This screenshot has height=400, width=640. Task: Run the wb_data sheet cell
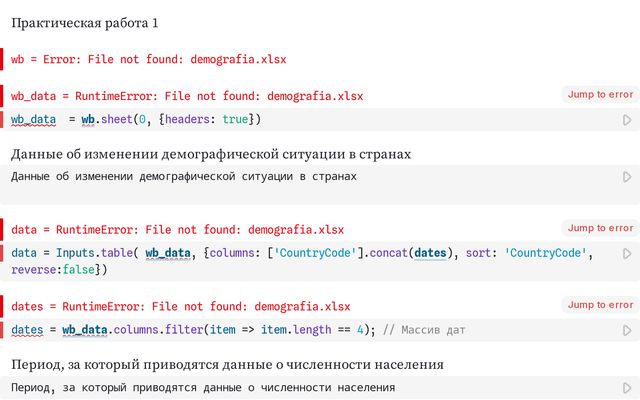627,120
